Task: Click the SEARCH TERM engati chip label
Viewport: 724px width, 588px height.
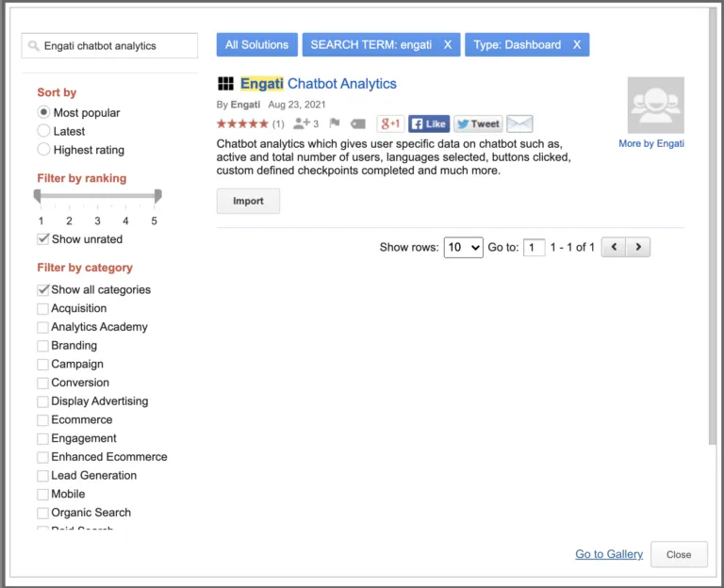Action: tap(370, 45)
